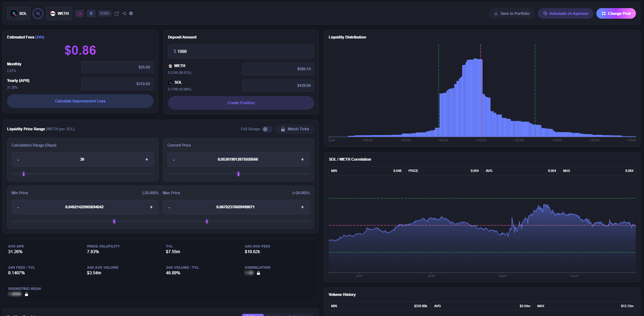Click the Calculation Range days slider handle

click(x=24, y=174)
